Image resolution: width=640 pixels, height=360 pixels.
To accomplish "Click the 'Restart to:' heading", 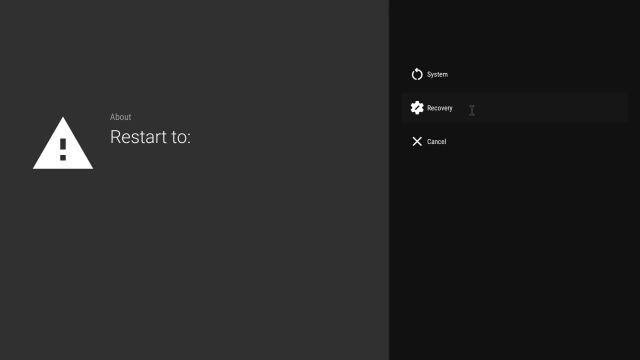I will pyautogui.click(x=150, y=137).
